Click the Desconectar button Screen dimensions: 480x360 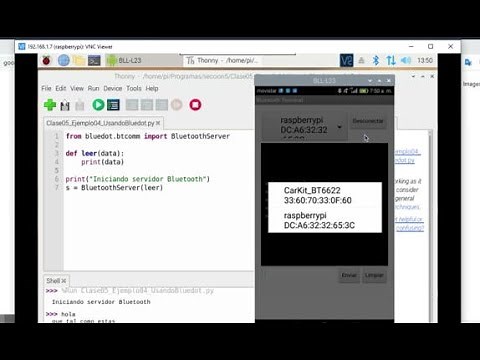coord(368,121)
